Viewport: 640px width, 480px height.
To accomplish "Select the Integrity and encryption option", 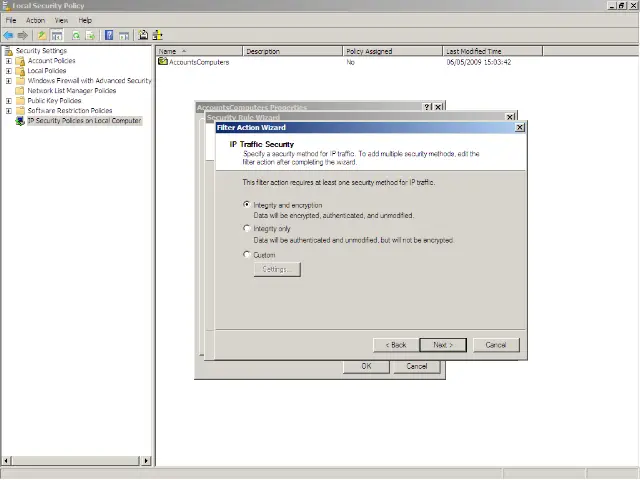I will point(248,205).
